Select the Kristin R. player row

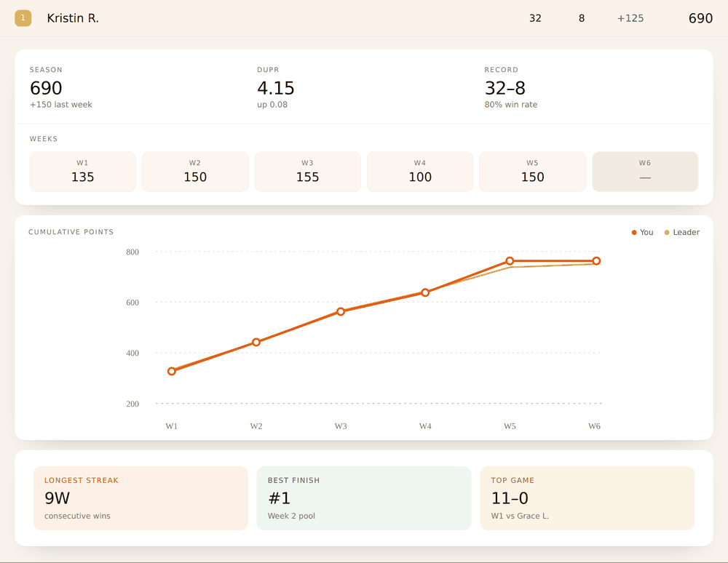(x=364, y=18)
